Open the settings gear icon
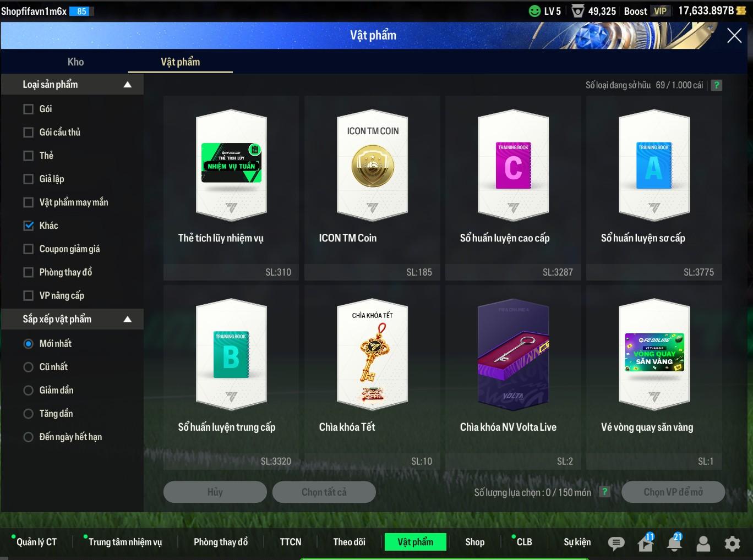Image resolution: width=753 pixels, height=560 pixels. [x=732, y=543]
